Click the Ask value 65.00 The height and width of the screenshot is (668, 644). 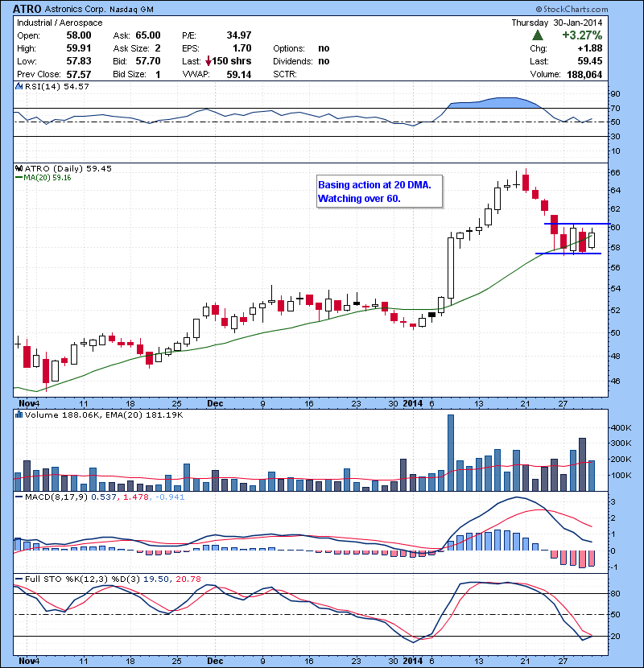pyautogui.click(x=148, y=35)
